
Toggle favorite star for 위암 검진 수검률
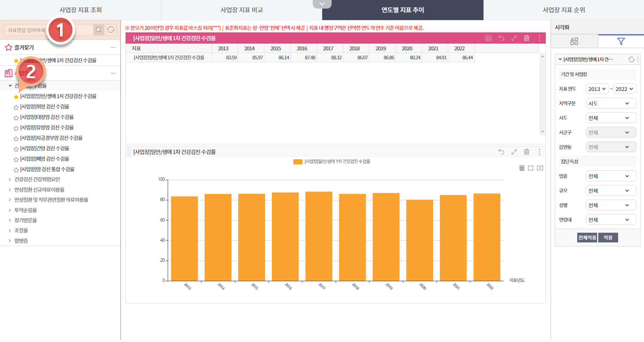(16, 107)
